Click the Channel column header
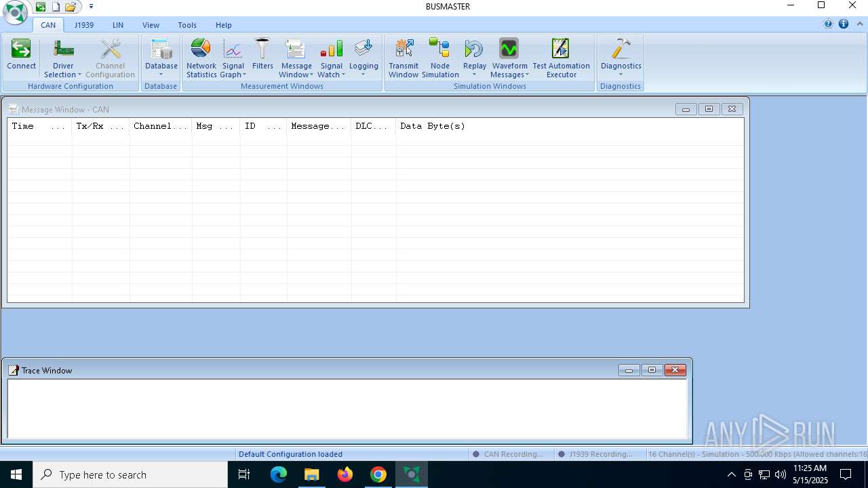Viewport: 868px width, 488px height. click(x=161, y=126)
